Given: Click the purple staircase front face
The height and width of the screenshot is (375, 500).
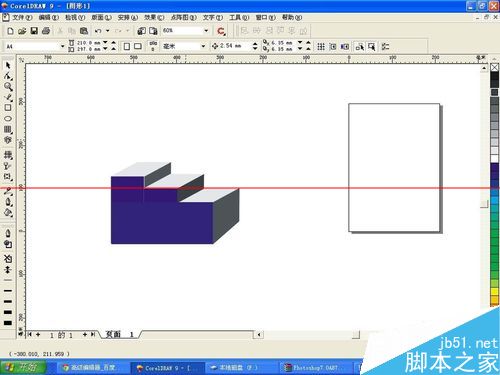Looking at the screenshot, I should 162,223.
